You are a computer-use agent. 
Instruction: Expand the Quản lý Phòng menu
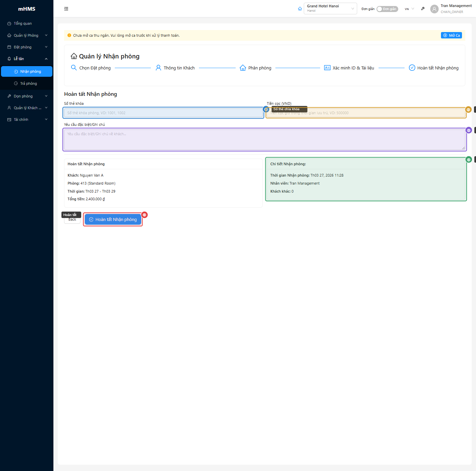[x=9, y=35]
